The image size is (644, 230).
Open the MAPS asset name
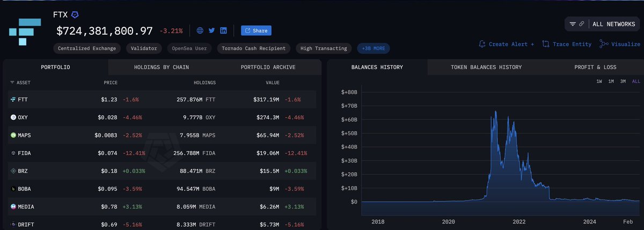click(x=25, y=135)
